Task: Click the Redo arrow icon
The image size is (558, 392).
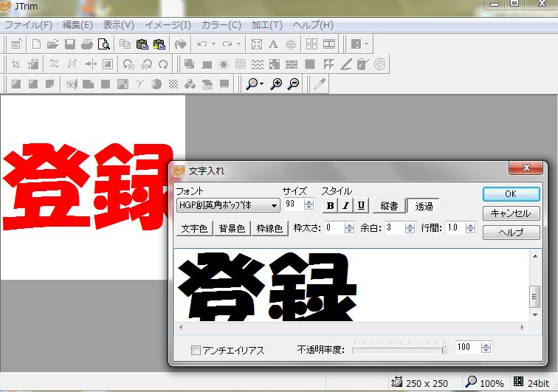Action: (227, 44)
